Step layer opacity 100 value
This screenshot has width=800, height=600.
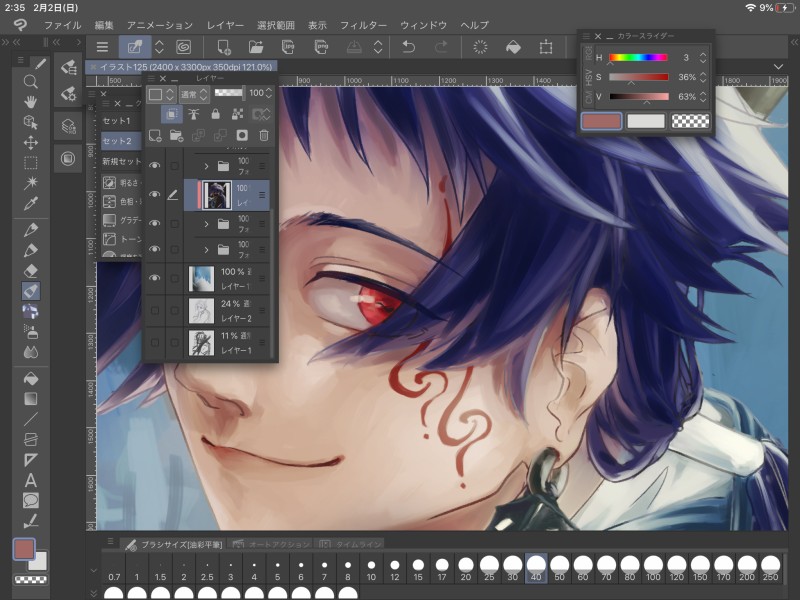click(x=269, y=93)
